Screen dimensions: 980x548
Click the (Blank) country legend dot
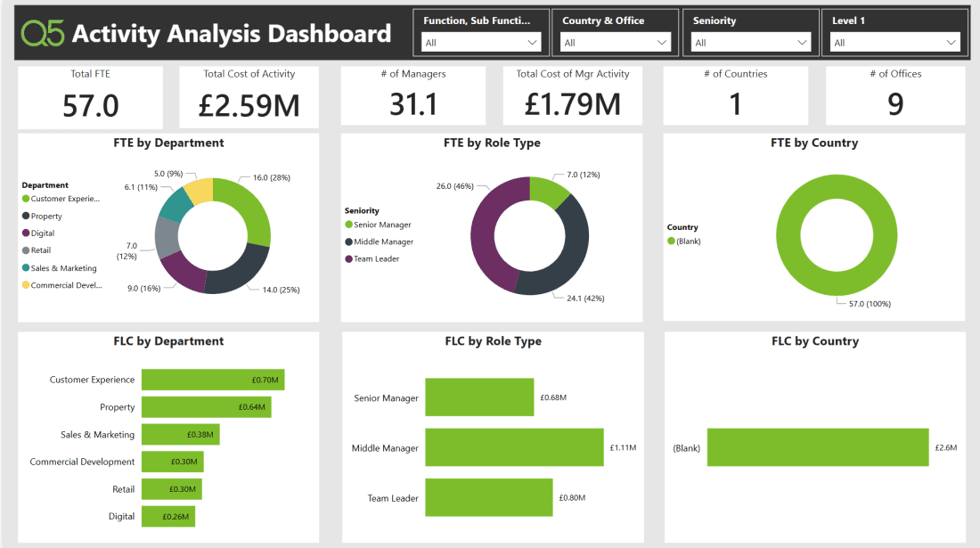click(671, 241)
